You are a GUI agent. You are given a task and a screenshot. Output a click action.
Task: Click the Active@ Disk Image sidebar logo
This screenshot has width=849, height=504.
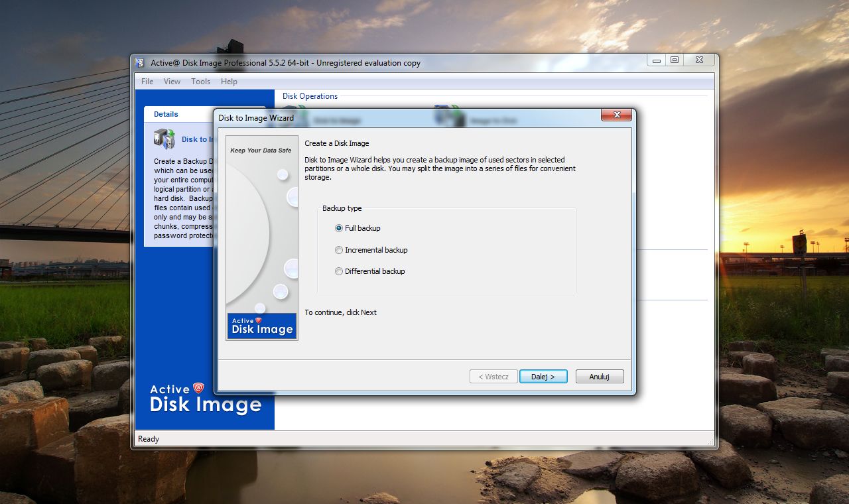click(206, 398)
